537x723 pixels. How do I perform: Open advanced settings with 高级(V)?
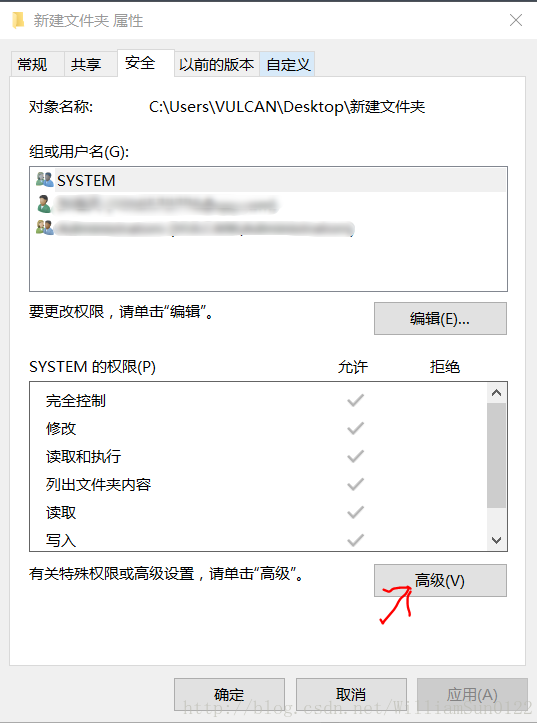pos(440,581)
